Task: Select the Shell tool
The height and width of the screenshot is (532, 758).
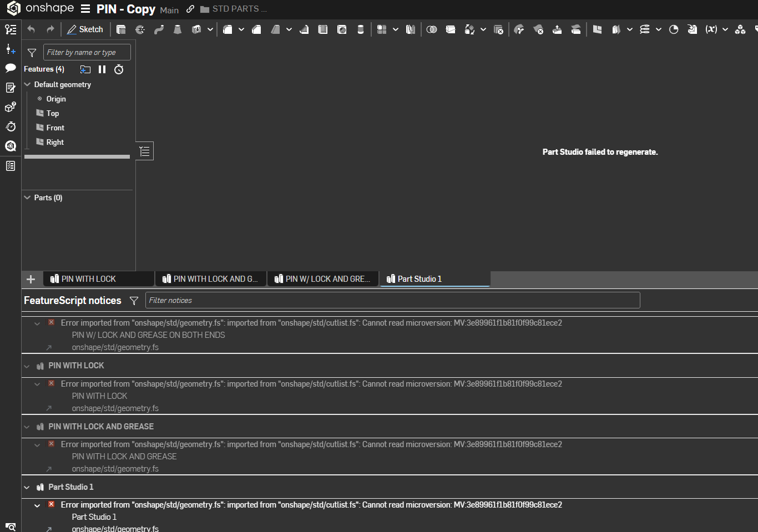Action: pos(323,29)
